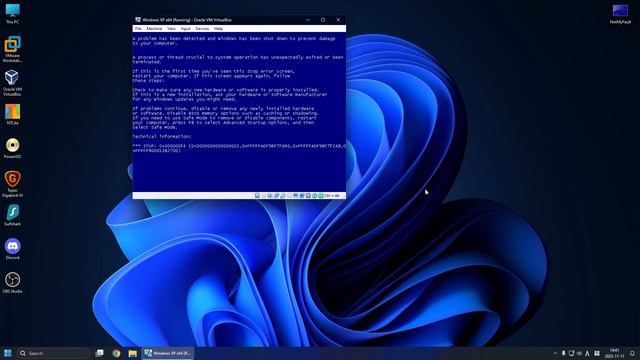Open the File menu in VirtualBox

coord(138,29)
